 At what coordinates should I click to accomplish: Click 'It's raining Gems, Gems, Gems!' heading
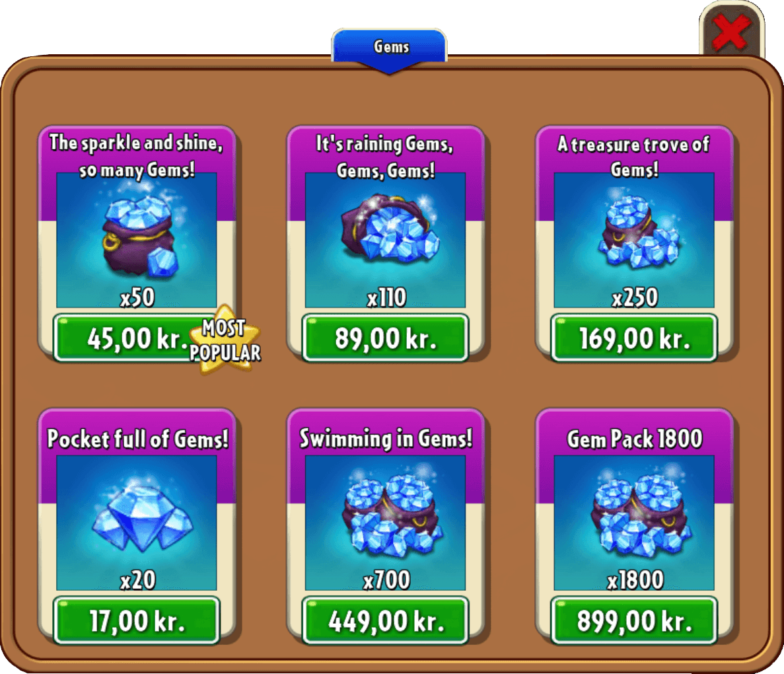click(385, 157)
